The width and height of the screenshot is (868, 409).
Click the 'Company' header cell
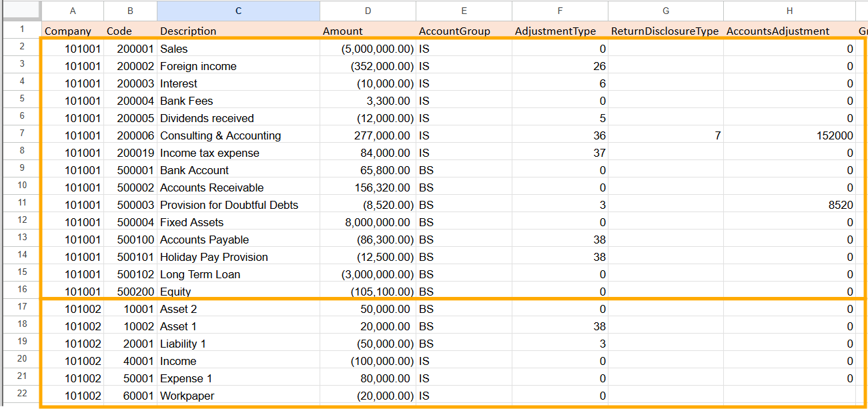click(73, 31)
